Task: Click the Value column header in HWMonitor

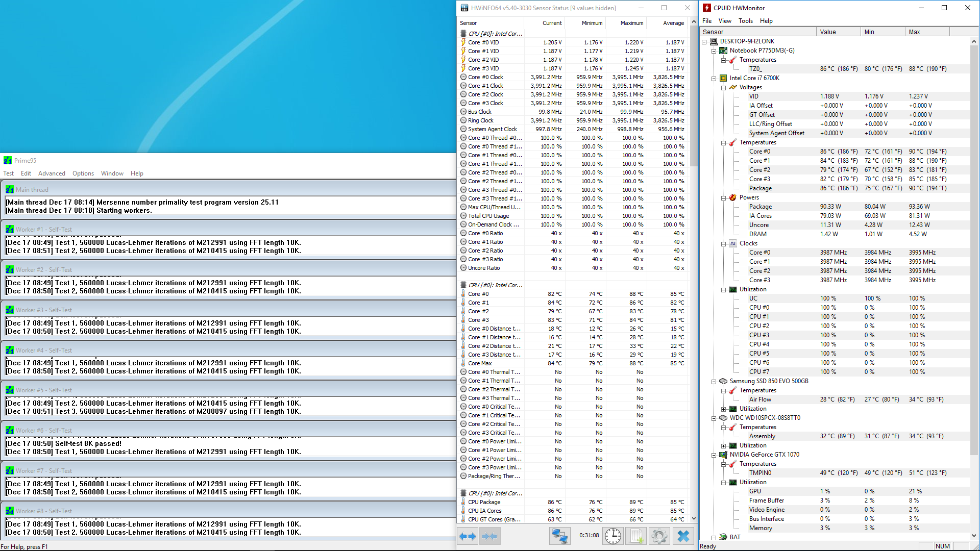Action: click(838, 32)
